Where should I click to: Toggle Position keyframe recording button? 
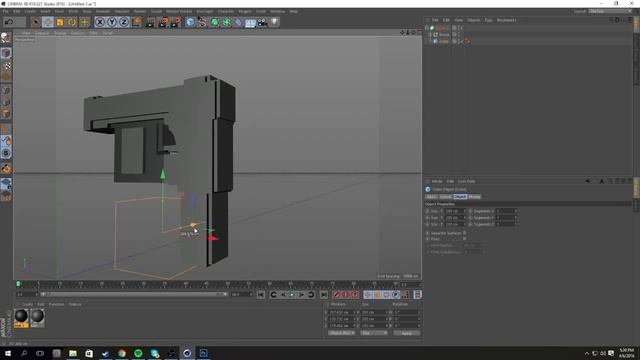click(368, 295)
